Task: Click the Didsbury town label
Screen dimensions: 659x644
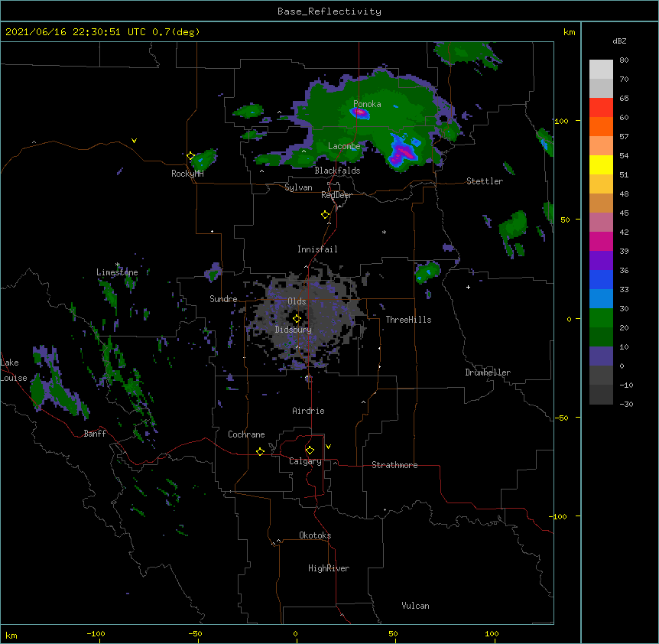Action: click(294, 330)
